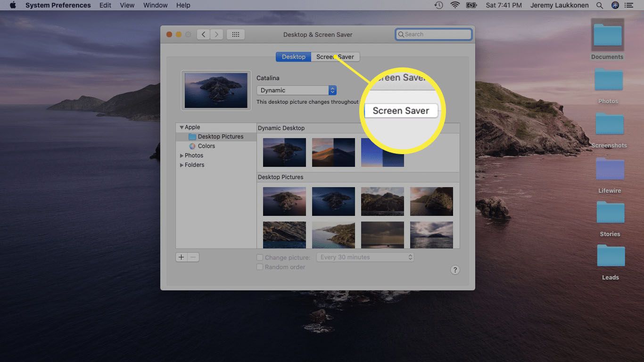The width and height of the screenshot is (644, 362).
Task: Open the Window menu
Action: click(155, 5)
